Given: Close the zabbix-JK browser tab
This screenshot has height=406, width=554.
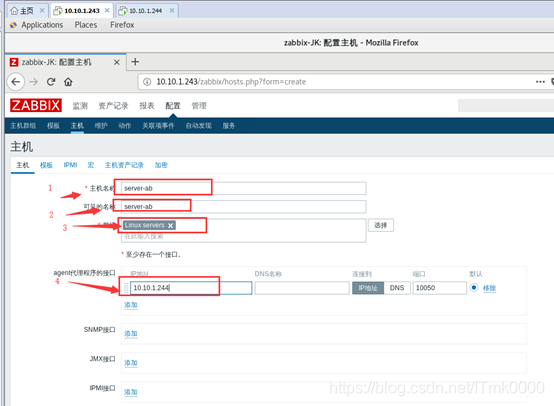Looking at the screenshot, I should click(x=117, y=62).
